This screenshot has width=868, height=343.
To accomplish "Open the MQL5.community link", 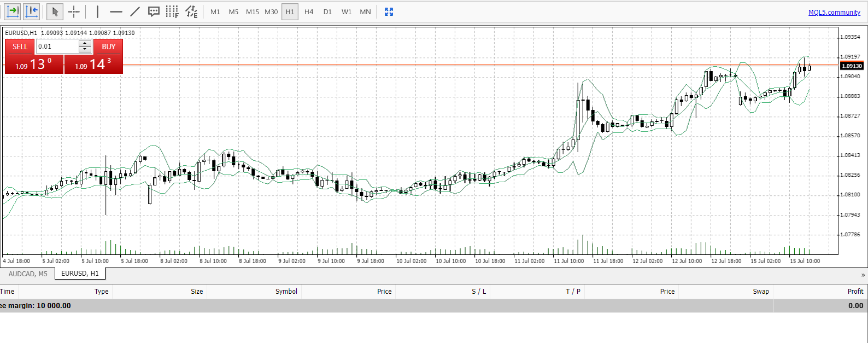I will 834,13.
